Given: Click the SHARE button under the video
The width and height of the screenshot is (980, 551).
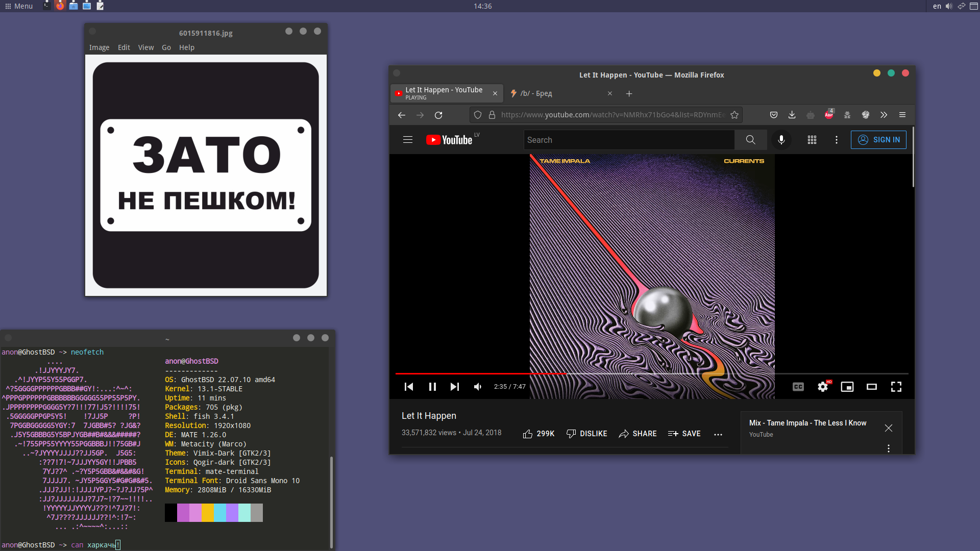Looking at the screenshot, I should point(638,434).
